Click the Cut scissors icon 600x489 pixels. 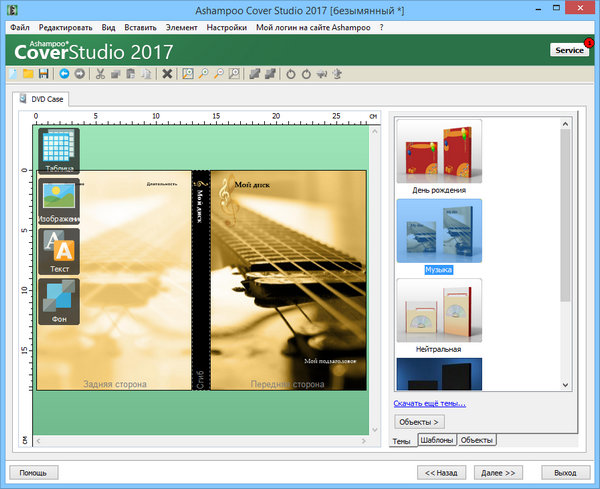click(101, 74)
